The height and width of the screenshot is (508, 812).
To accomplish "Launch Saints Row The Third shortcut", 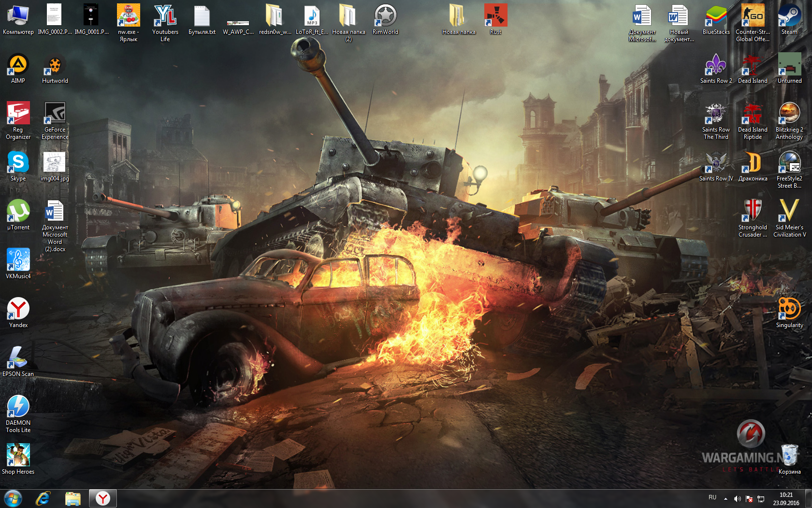I will [716, 120].
